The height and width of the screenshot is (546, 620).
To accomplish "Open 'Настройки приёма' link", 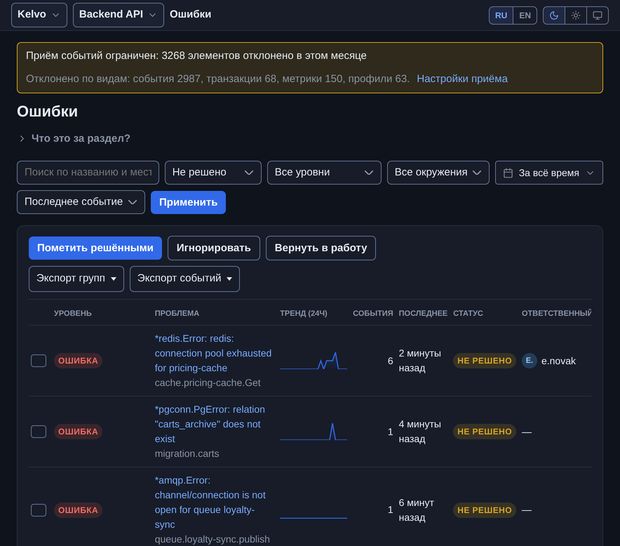I will 462,79.
